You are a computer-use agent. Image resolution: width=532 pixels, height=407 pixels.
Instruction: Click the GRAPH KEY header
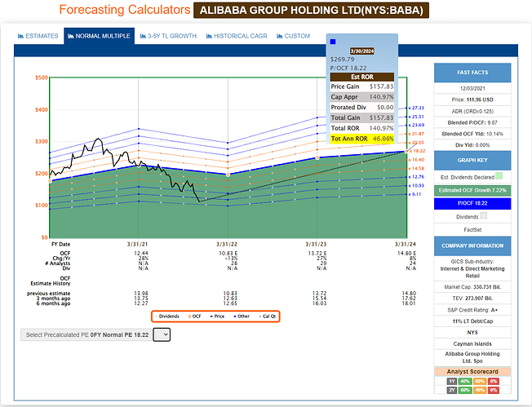[x=472, y=160]
